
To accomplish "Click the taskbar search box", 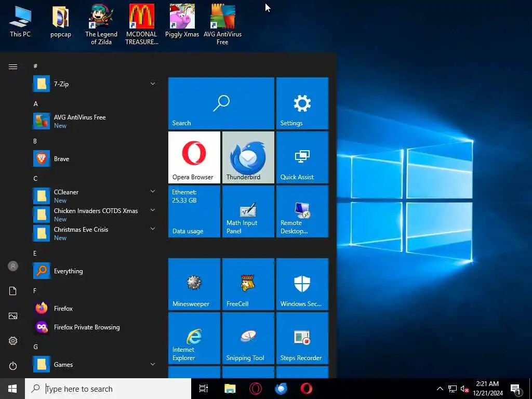I will [108, 389].
